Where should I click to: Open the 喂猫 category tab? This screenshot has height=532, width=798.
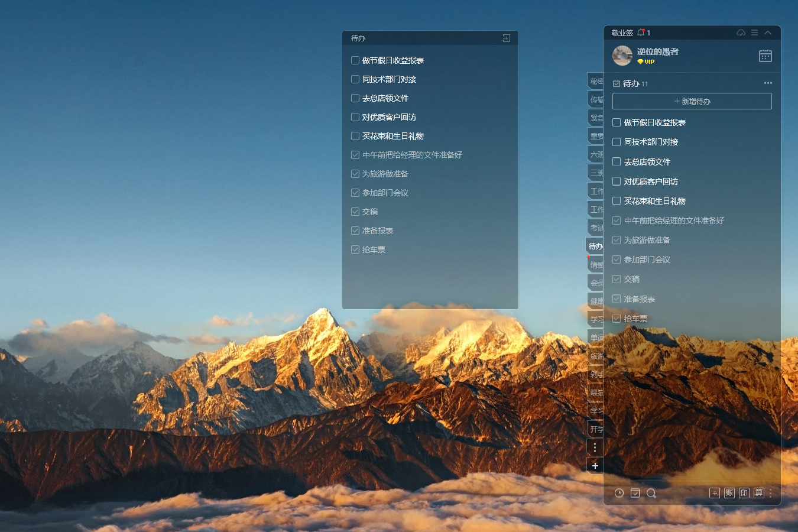(x=596, y=392)
